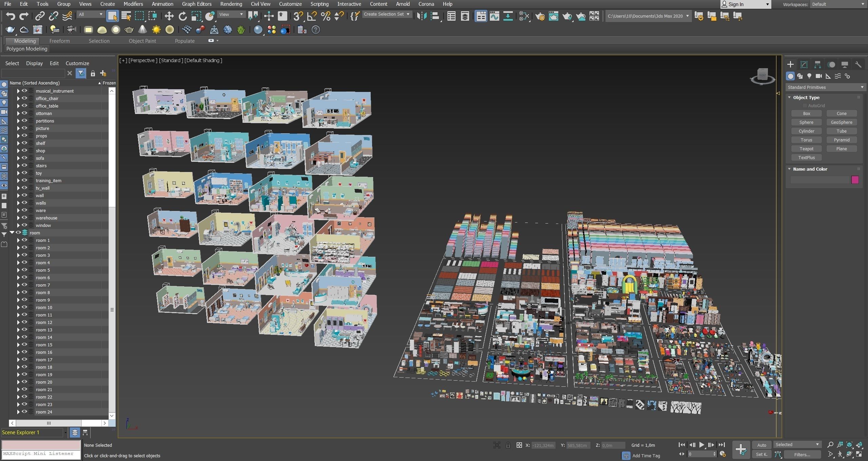Click the Sun light toolbar icon
Viewport: 868px width, 461px height.
[x=156, y=30]
